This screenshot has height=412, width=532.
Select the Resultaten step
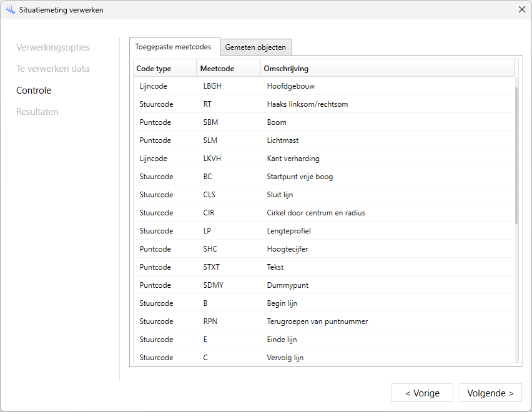[x=37, y=112]
